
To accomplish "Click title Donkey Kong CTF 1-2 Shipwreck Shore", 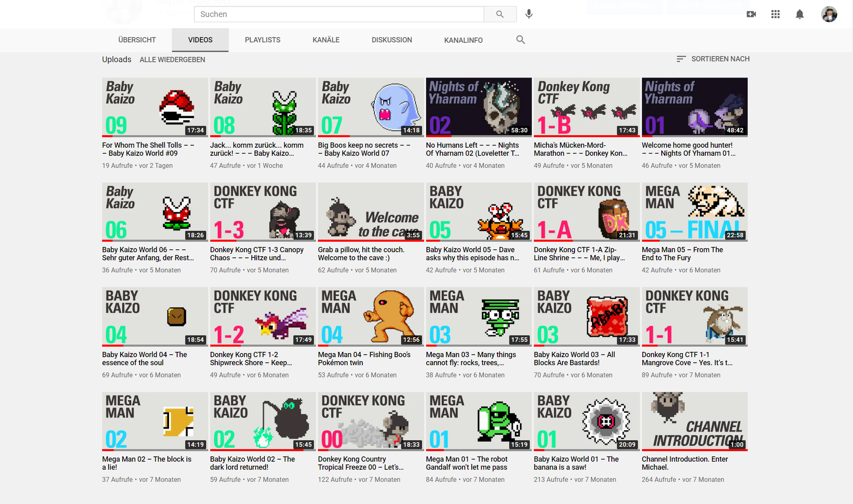I will tap(251, 358).
